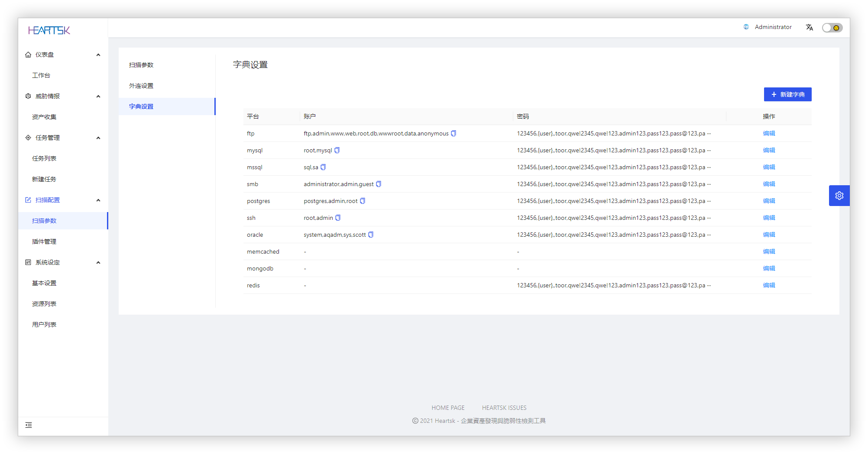Image resolution: width=868 pixels, height=454 pixels.
Task: Copy the mssql account list
Action: [x=323, y=167]
